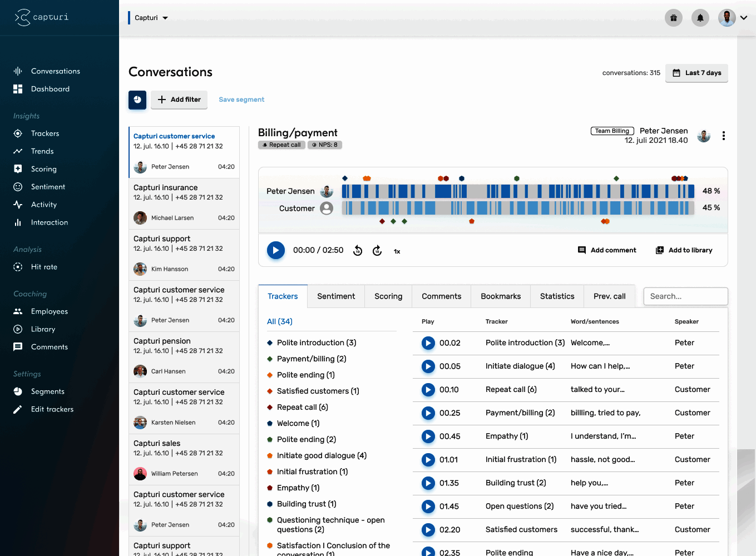Open the notifications bell icon
Image resolution: width=756 pixels, height=556 pixels.
[x=700, y=17]
